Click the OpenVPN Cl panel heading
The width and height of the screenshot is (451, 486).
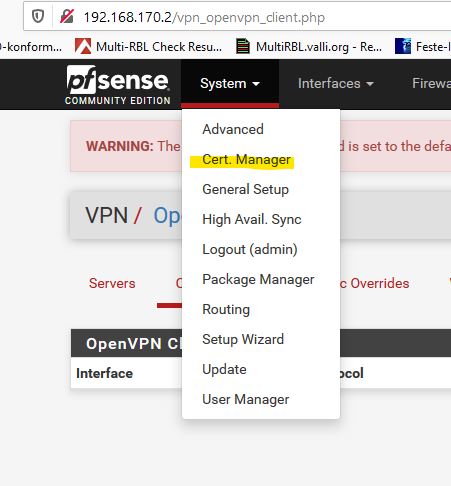tap(134, 344)
